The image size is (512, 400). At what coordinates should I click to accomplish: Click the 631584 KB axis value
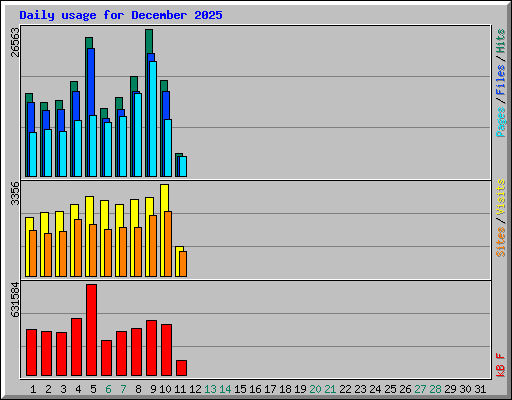point(15,300)
